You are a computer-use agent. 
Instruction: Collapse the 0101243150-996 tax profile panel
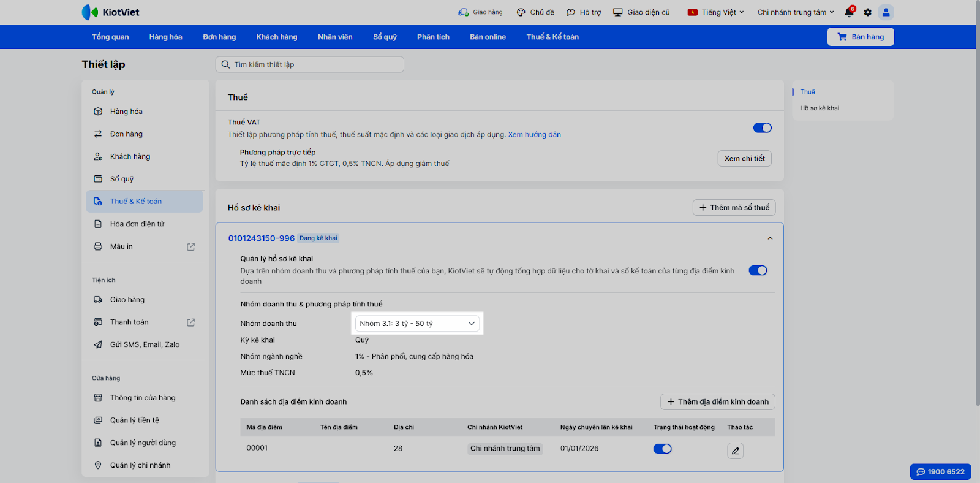(x=770, y=238)
